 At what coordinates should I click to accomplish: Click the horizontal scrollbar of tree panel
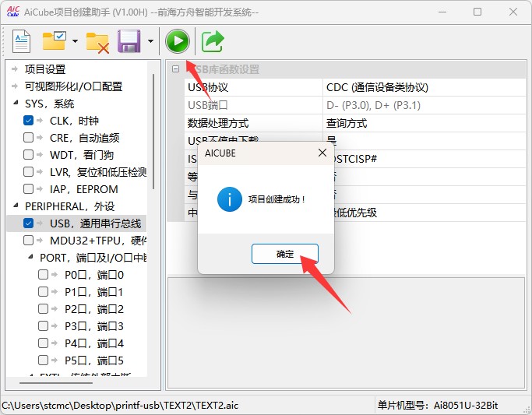click(56, 383)
